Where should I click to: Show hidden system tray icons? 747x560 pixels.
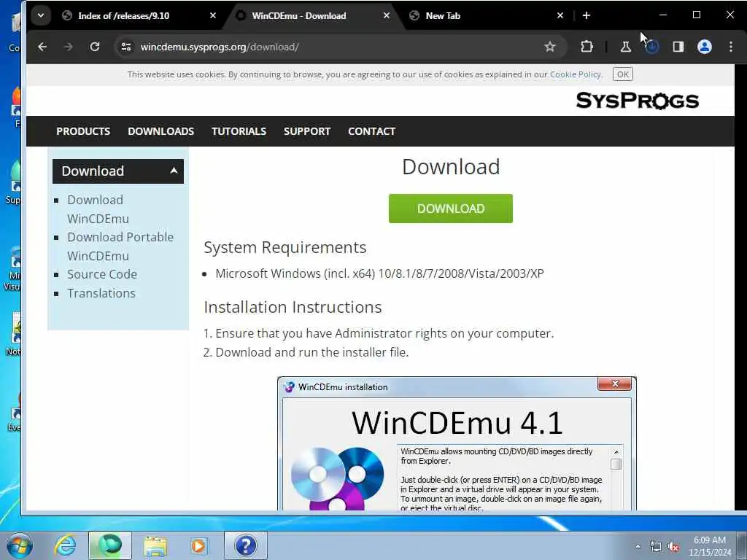tap(638, 546)
